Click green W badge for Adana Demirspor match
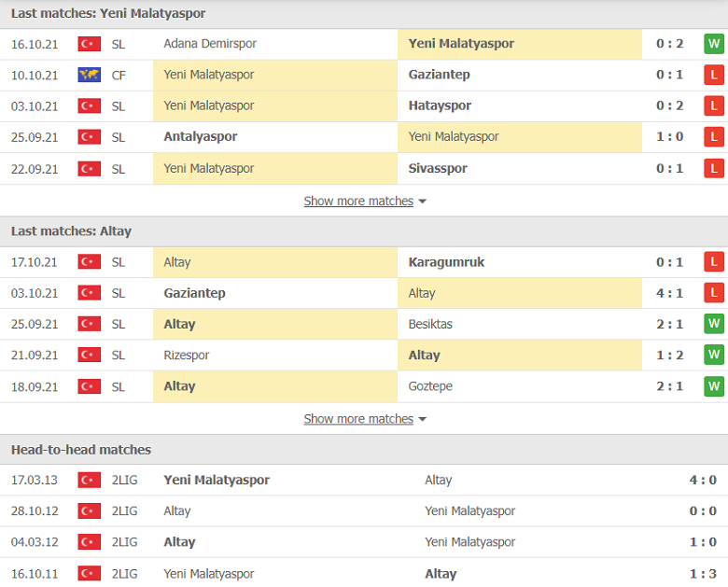 (x=714, y=44)
